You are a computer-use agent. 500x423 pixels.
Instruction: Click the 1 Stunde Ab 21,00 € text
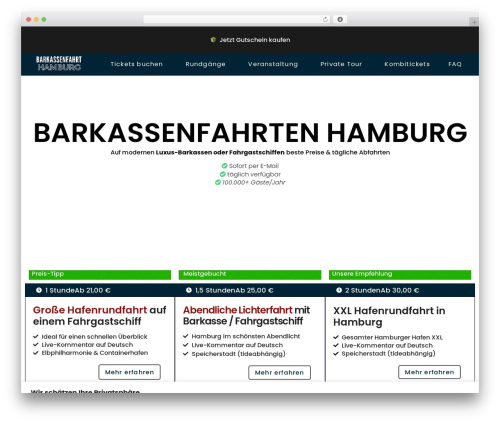(x=78, y=290)
